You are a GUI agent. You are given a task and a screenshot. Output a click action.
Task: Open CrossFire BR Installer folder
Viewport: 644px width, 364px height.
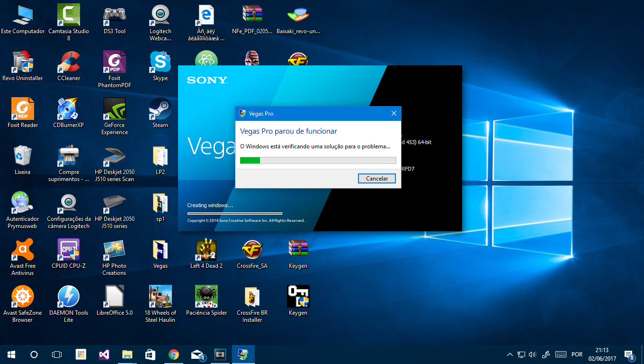252,304
